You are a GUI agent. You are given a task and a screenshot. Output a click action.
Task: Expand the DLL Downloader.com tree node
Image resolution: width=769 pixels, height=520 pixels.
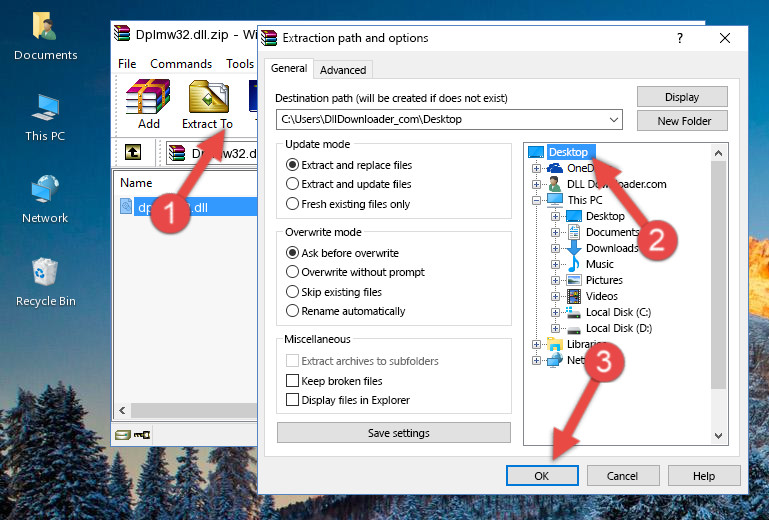coord(537,184)
